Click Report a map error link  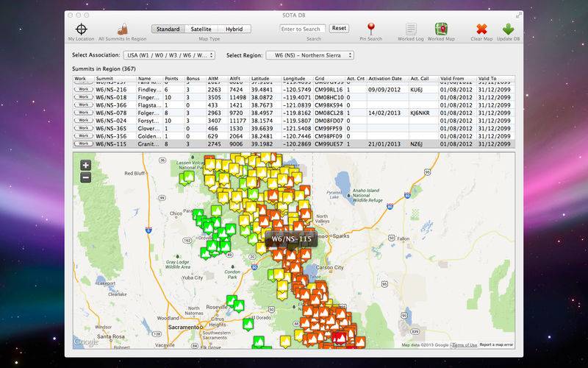pos(495,344)
